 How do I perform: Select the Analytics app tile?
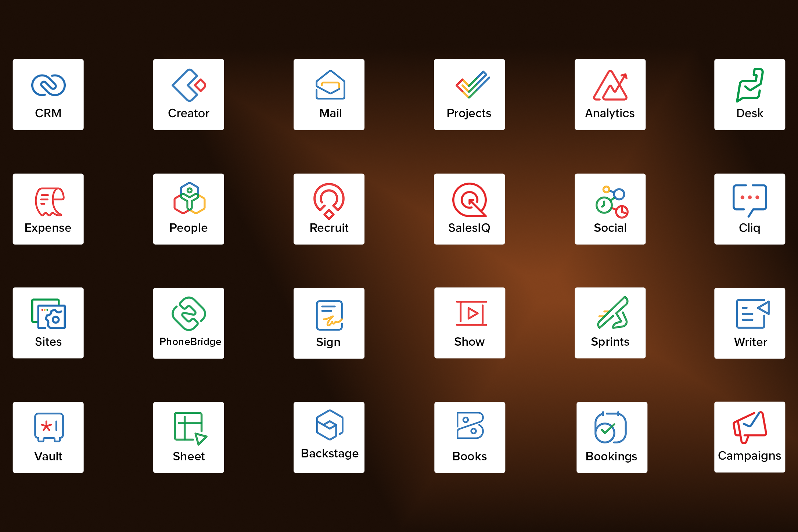[x=610, y=94]
